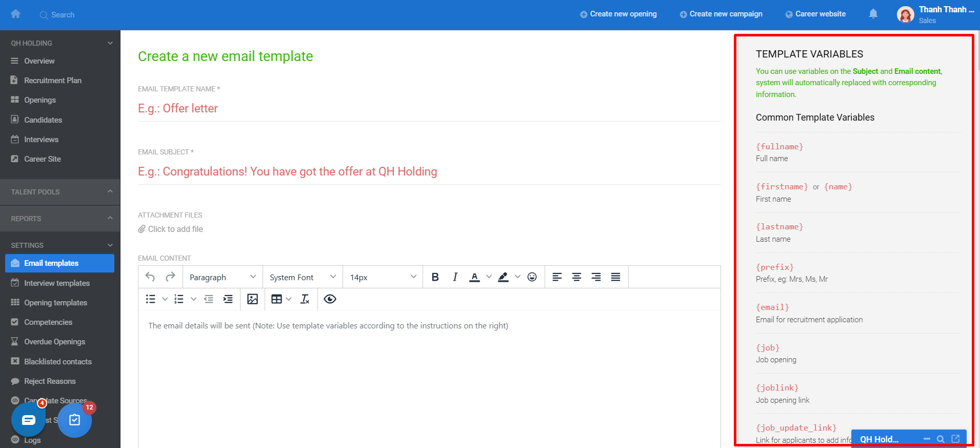Click the email subject field
Image resolution: width=980 pixels, height=448 pixels.
point(429,171)
